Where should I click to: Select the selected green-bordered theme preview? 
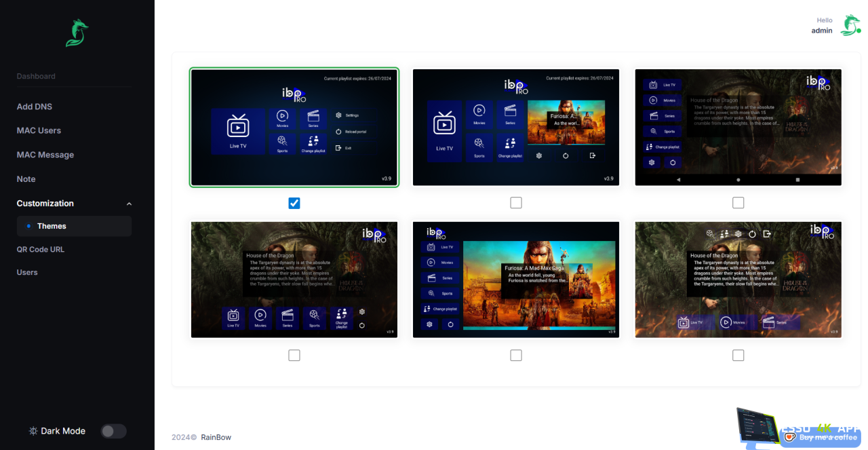point(294,127)
